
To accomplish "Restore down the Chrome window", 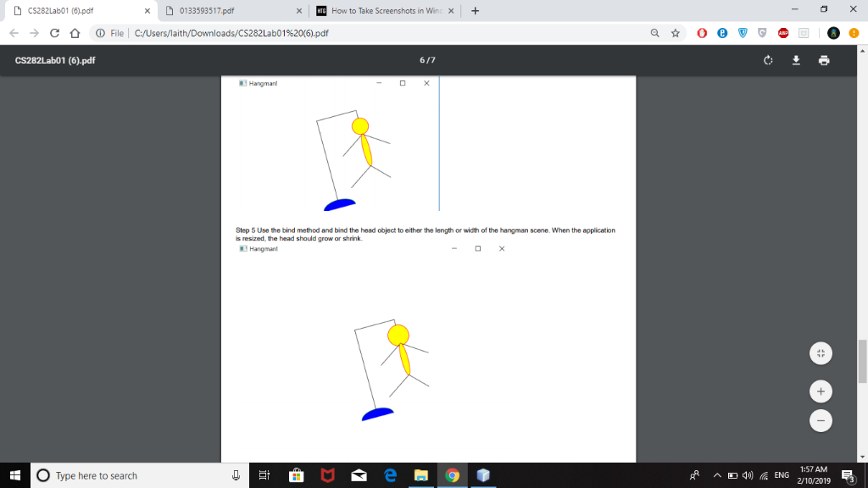I will click(x=824, y=9).
